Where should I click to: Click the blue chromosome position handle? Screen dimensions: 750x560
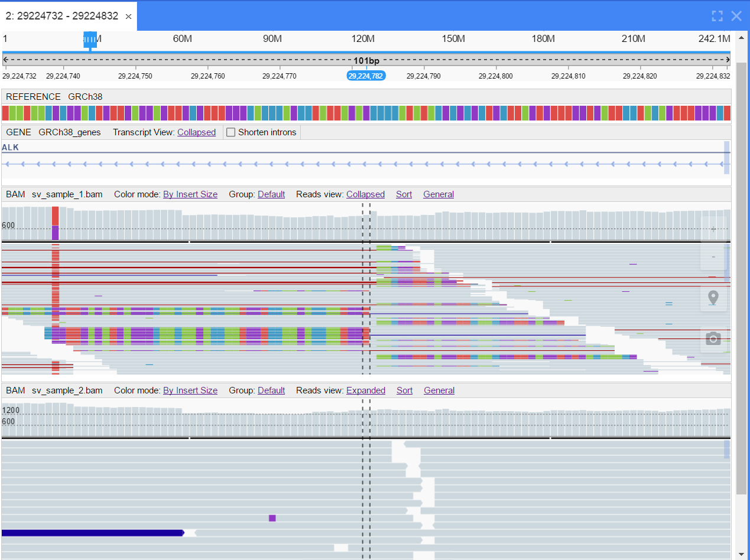(90, 40)
